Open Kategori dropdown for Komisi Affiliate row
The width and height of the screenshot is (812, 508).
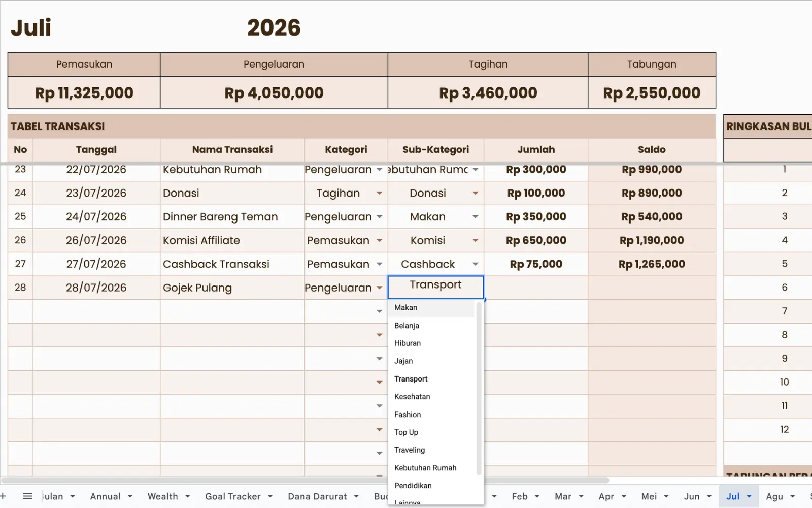coord(379,240)
